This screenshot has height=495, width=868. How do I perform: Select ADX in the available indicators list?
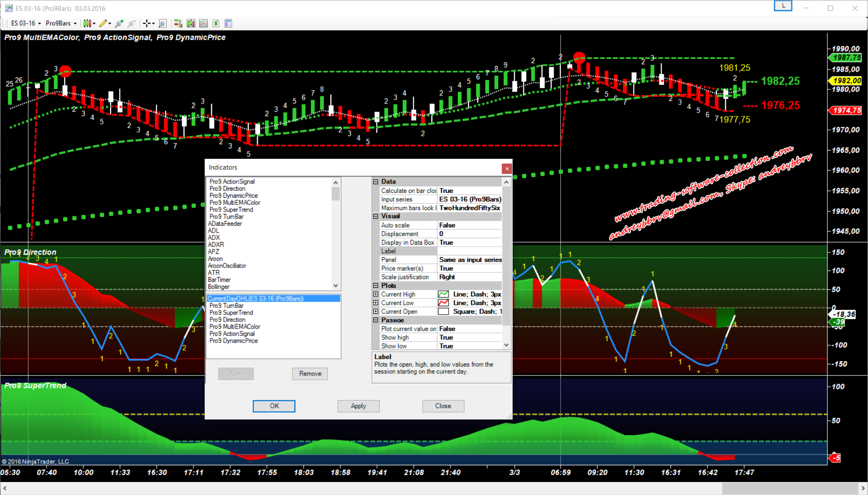(214, 238)
